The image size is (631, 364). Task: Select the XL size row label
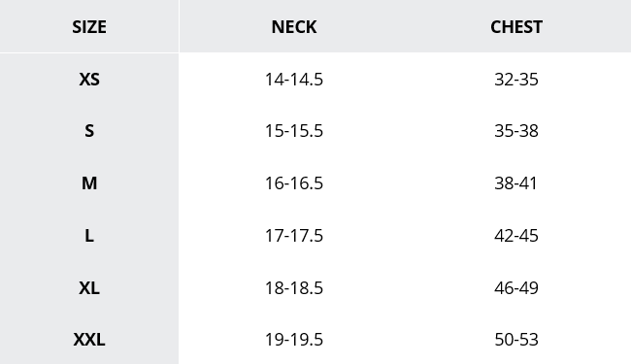(x=89, y=288)
